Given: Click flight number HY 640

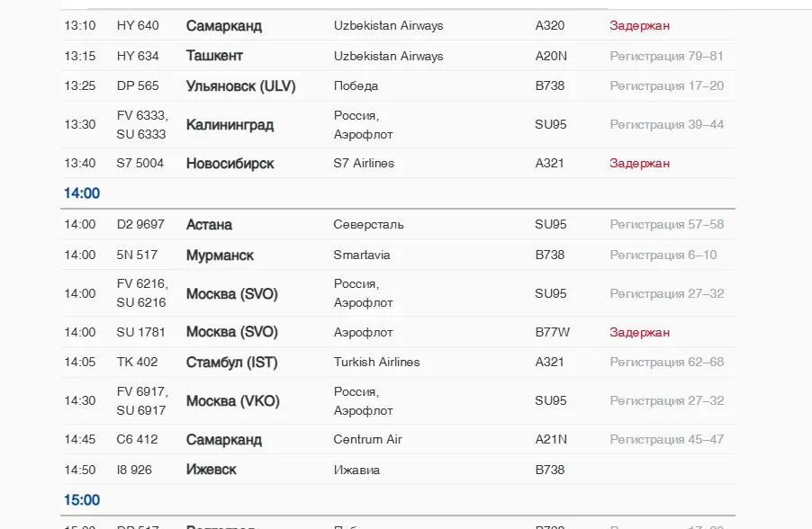Looking at the screenshot, I should [x=138, y=25].
